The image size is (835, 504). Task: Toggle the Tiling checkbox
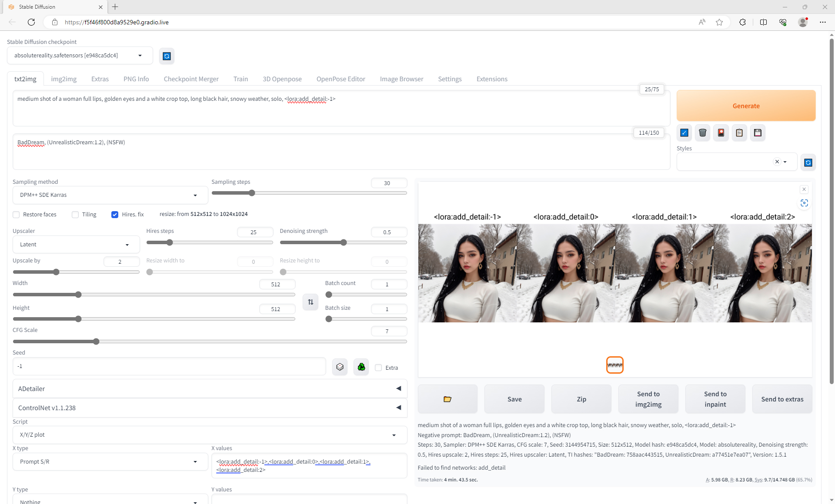pyautogui.click(x=75, y=215)
